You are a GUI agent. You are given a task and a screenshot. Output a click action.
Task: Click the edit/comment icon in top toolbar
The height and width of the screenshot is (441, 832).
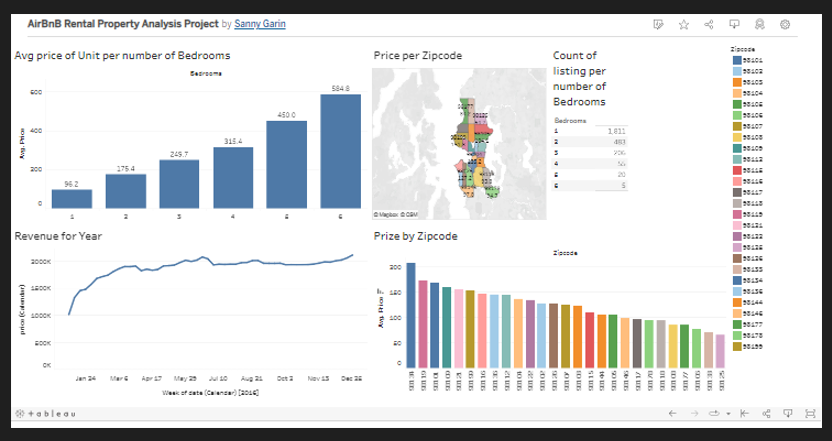click(x=658, y=24)
